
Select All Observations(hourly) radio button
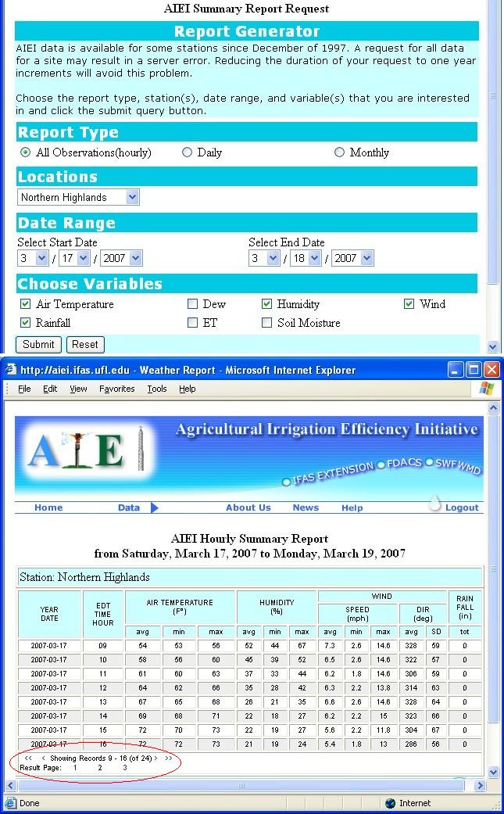click(25, 152)
